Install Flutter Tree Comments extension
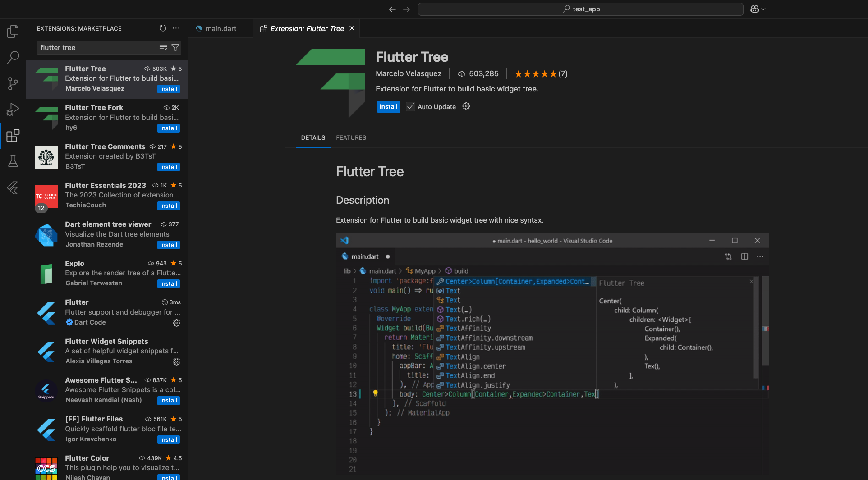Viewport: 868px width, 480px height. (169, 167)
